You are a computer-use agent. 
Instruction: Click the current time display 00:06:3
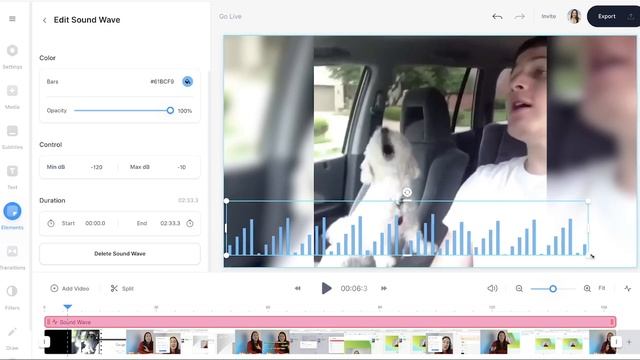pos(354,289)
